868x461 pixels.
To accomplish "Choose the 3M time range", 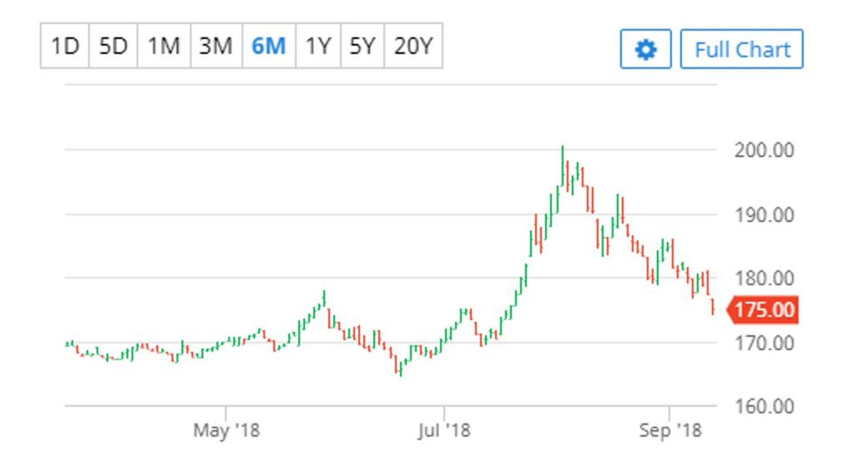I will point(216,46).
